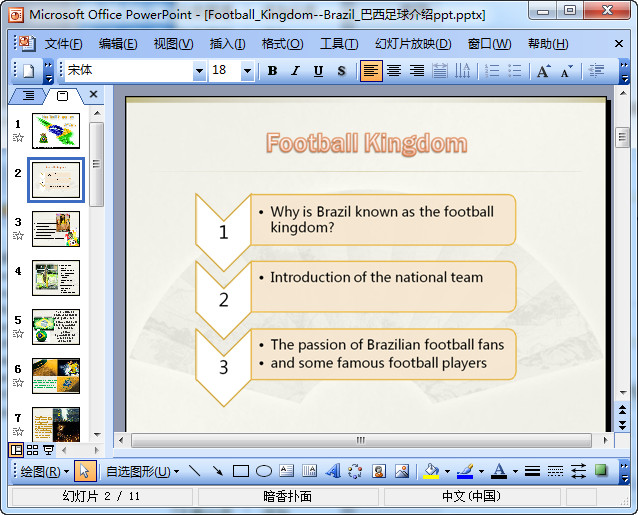Open the 视图(V) menu
Screen dimensions: 638x515
point(173,44)
